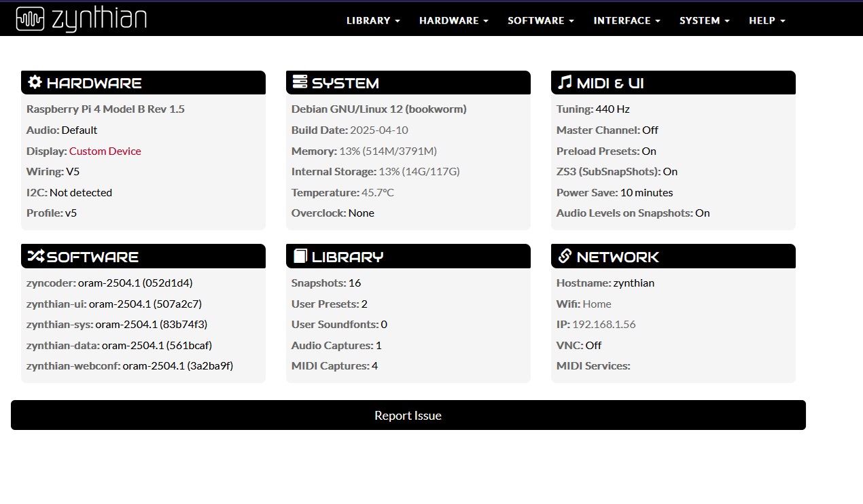The width and height of the screenshot is (863, 504).
Task: Click the Report Issue button
Action: click(408, 415)
